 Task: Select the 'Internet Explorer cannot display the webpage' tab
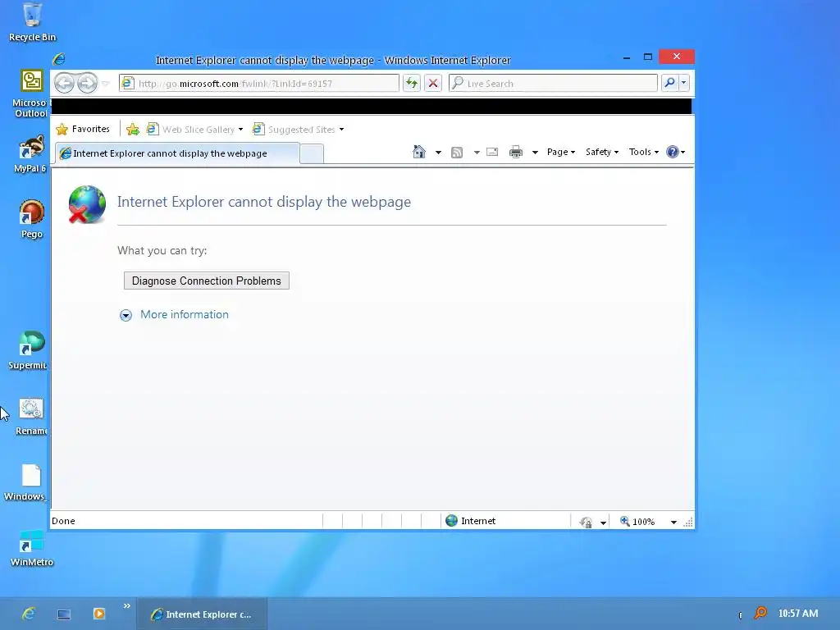[177, 153]
